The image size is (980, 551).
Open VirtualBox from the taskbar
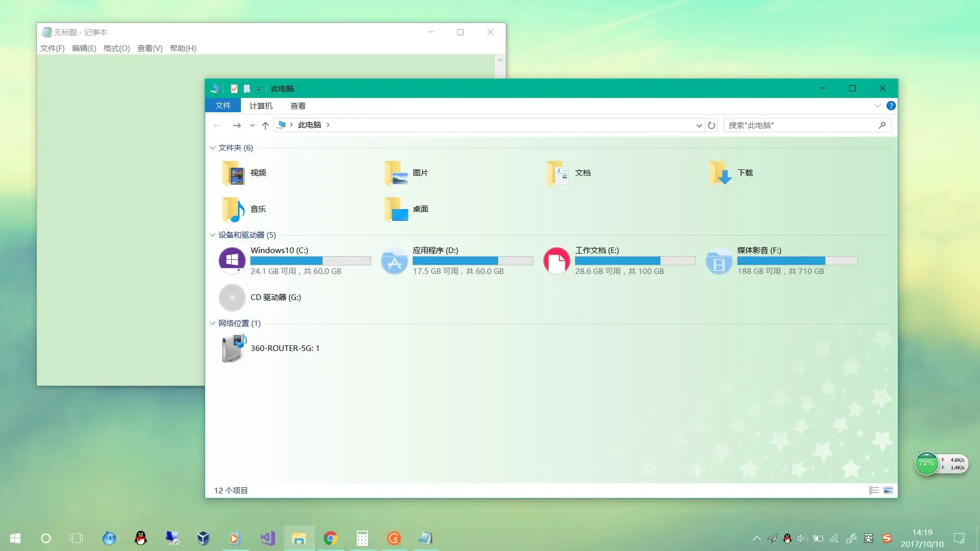point(203,538)
